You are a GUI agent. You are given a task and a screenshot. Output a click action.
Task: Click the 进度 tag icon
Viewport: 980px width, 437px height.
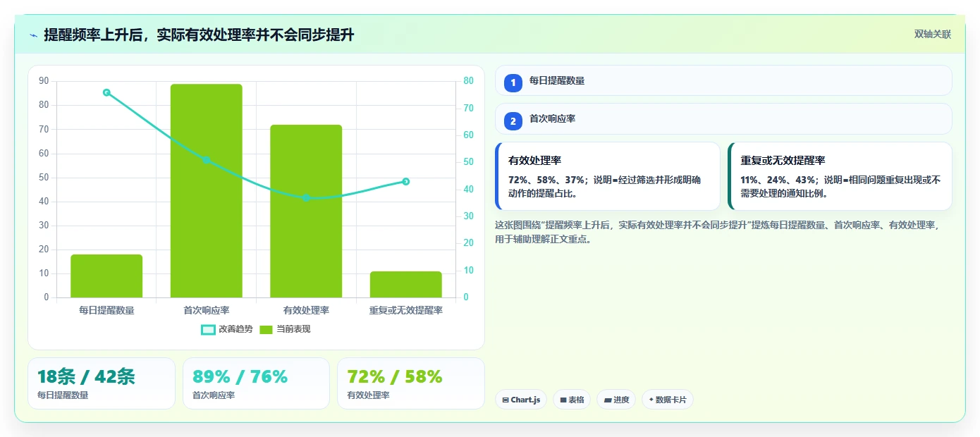point(608,400)
